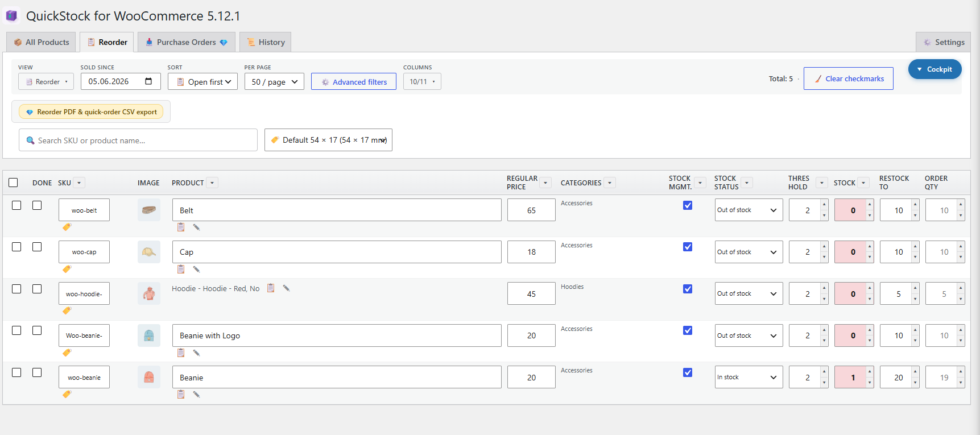The height and width of the screenshot is (435, 980).
Task: Click the Advanced filters button
Action: pos(354,82)
